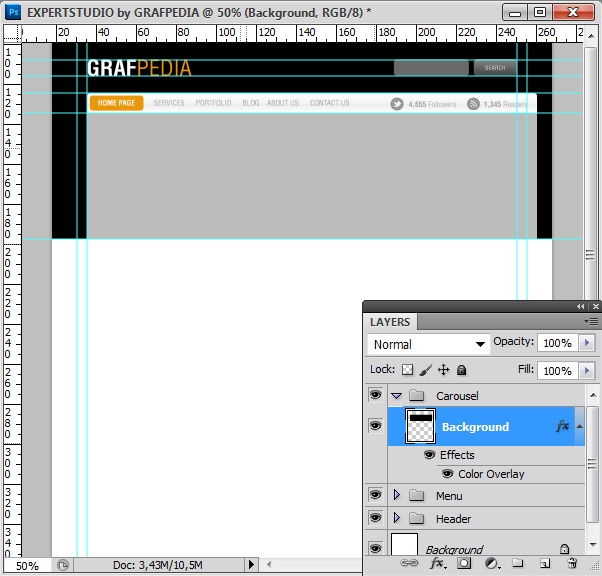Image resolution: width=602 pixels, height=576 pixels.
Task: Click SERVICES in the mockup menu
Action: 169,103
